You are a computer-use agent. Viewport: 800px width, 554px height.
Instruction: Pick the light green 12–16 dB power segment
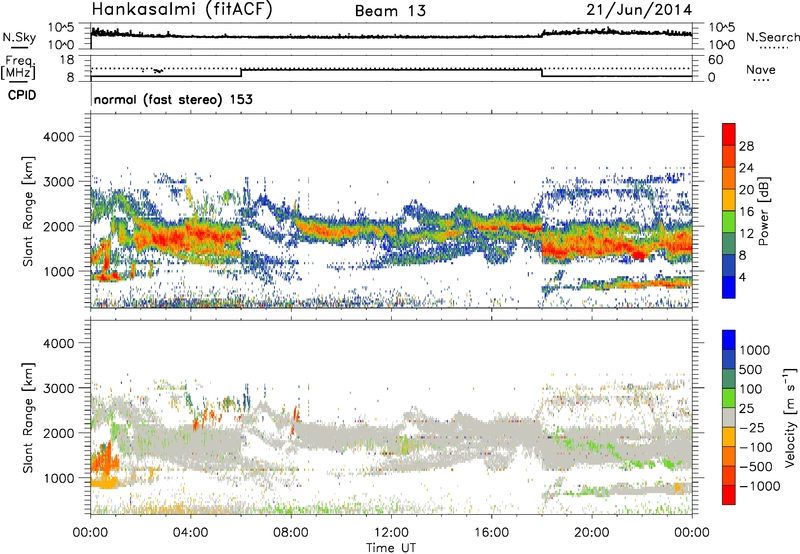(729, 222)
